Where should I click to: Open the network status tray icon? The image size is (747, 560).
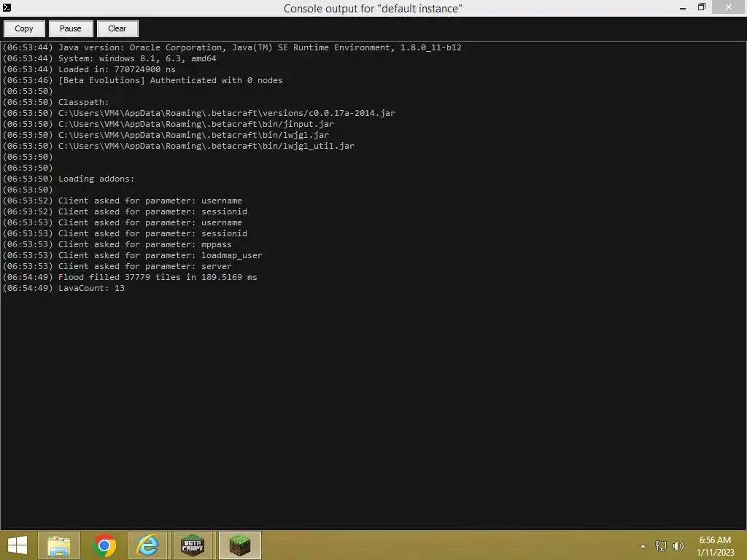[x=661, y=546]
